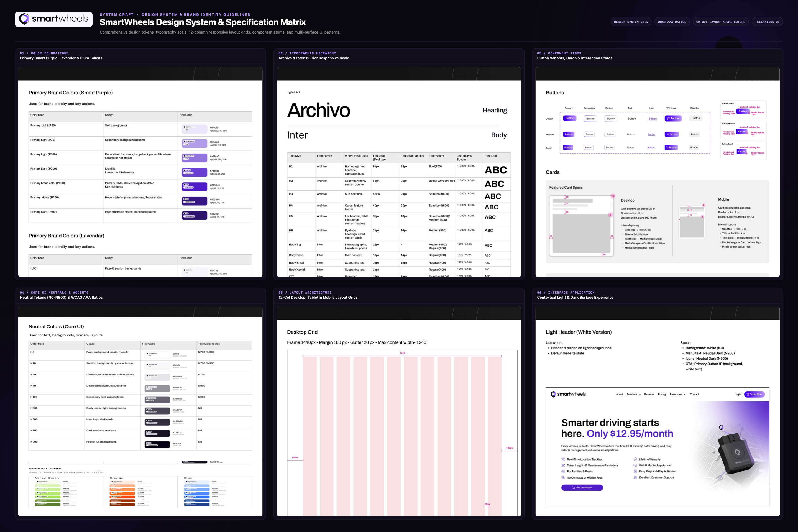Click the No Contracts or Hidden Fees icon

pos(563,478)
